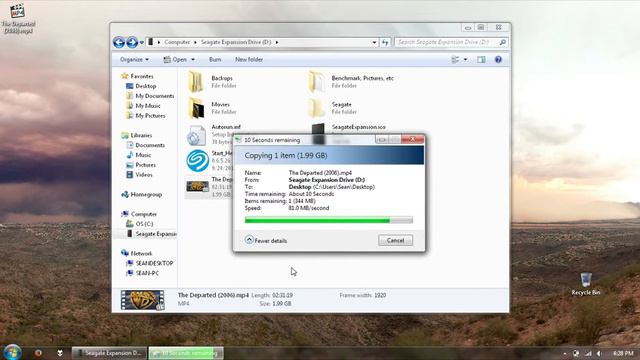Select Homegroup in the sidebar
This screenshot has width=640, height=360.
146,195
